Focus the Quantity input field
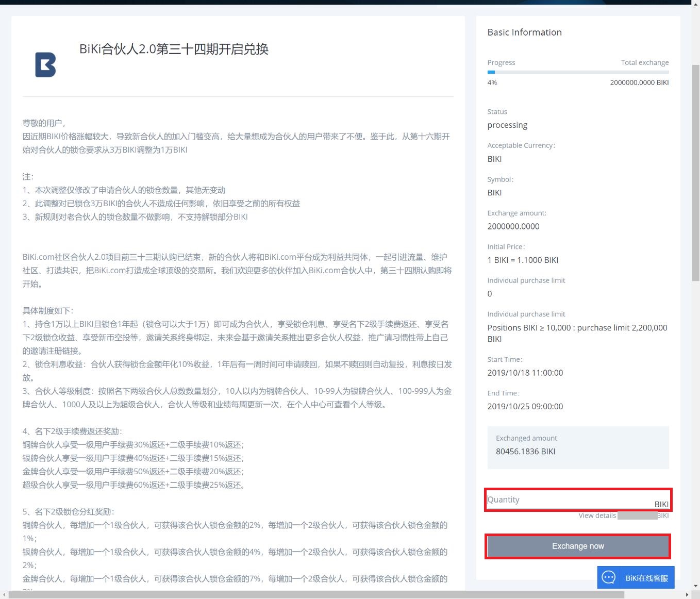This screenshot has height=599, width=700. (x=578, y=500)
